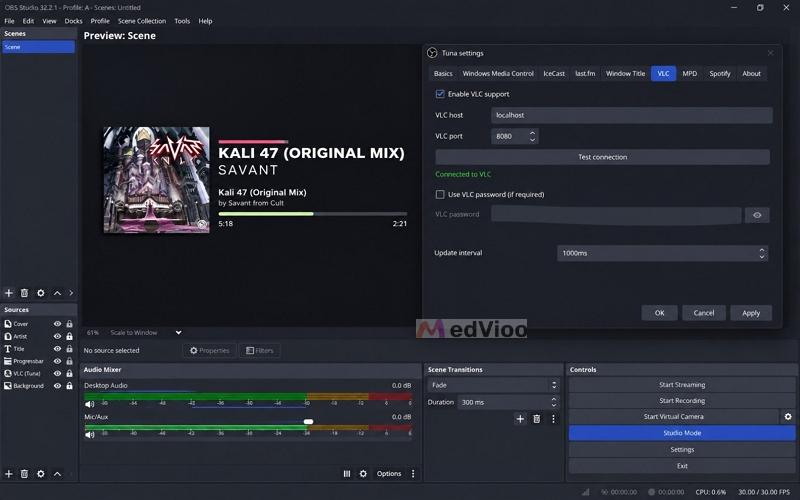800x500 pixels.
Task: Open source properties gear in Sources panel
Action: [41, 474]
